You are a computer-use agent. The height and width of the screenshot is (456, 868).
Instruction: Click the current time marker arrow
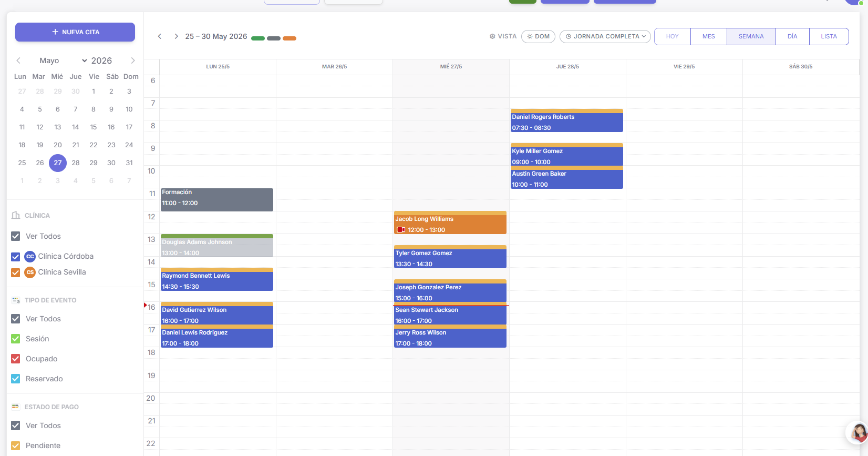[146, 305]
